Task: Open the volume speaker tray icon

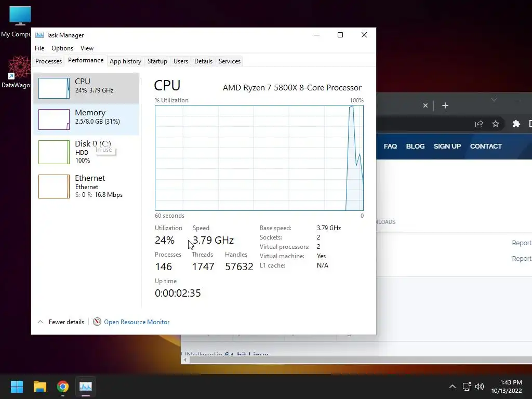Action: point(480,387)
